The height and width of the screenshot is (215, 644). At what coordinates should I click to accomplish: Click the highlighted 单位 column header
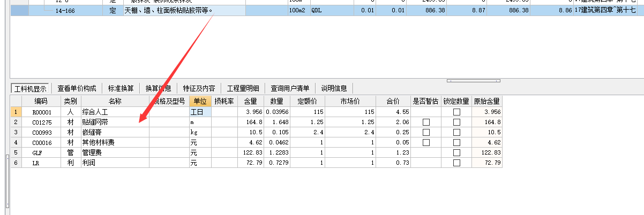coord(200,101)
